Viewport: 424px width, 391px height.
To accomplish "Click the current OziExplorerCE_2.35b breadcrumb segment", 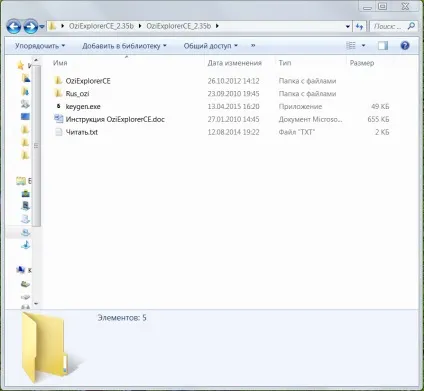I will tap(179, 26).
